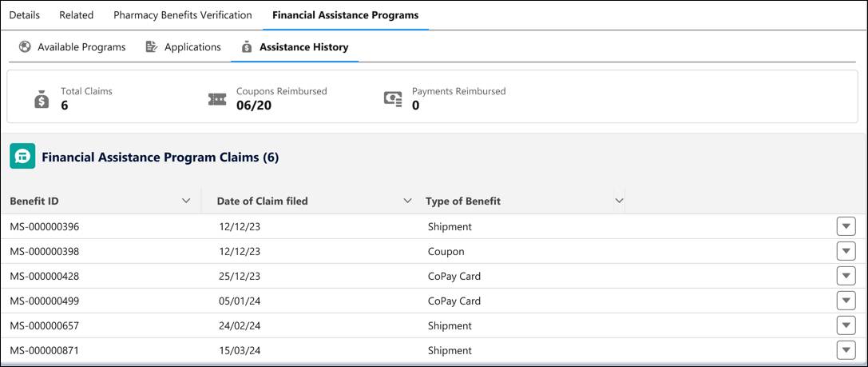Select Financial Assistance Programs tab

(x=346, y=15)
